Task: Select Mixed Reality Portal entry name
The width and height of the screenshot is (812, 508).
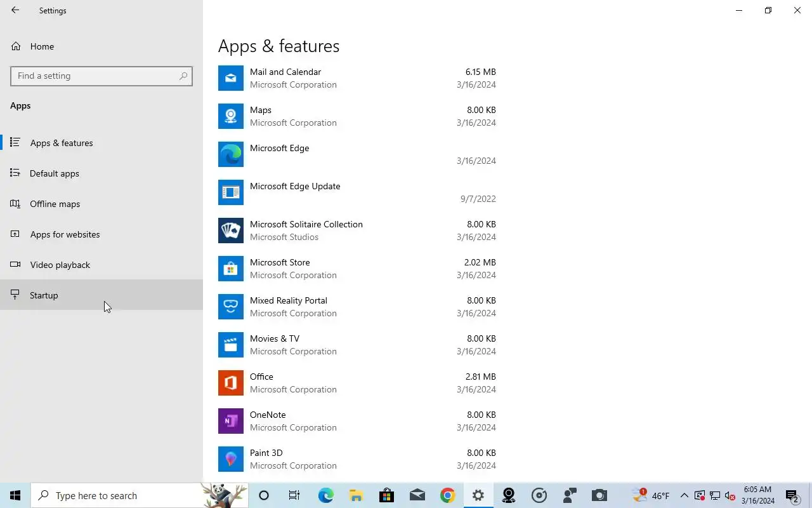Action: point(289,300)
